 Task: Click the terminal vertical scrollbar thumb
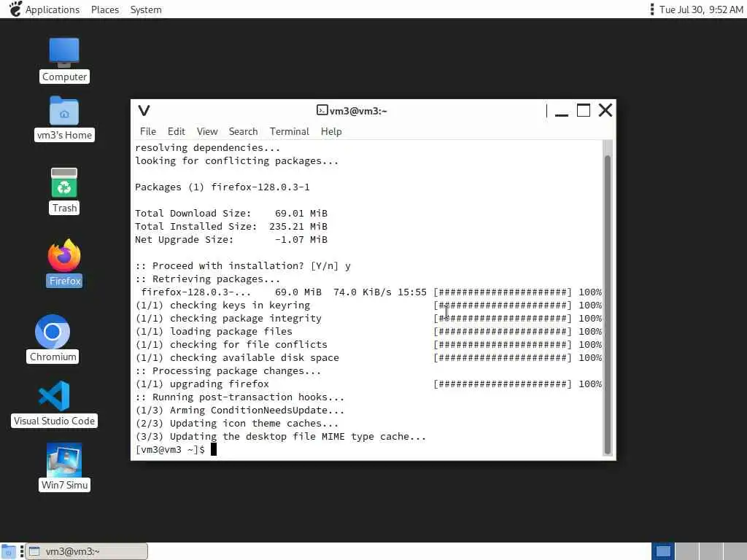[608, 304]
